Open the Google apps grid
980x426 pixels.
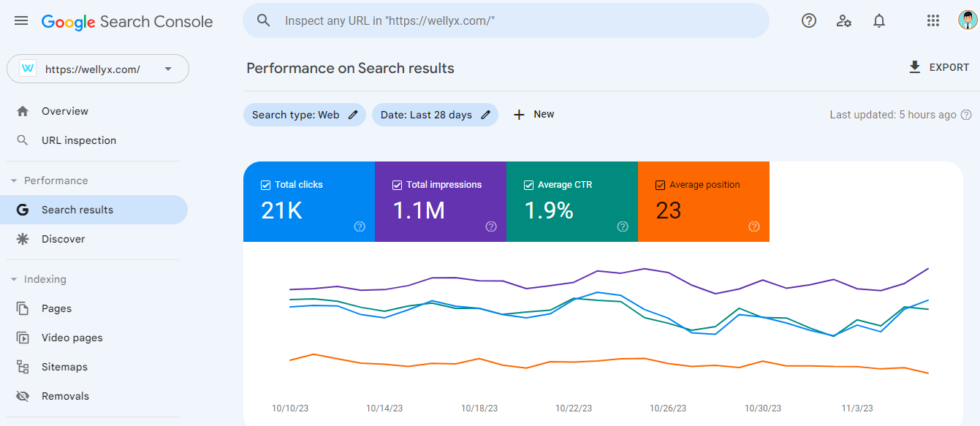[933, 20]
